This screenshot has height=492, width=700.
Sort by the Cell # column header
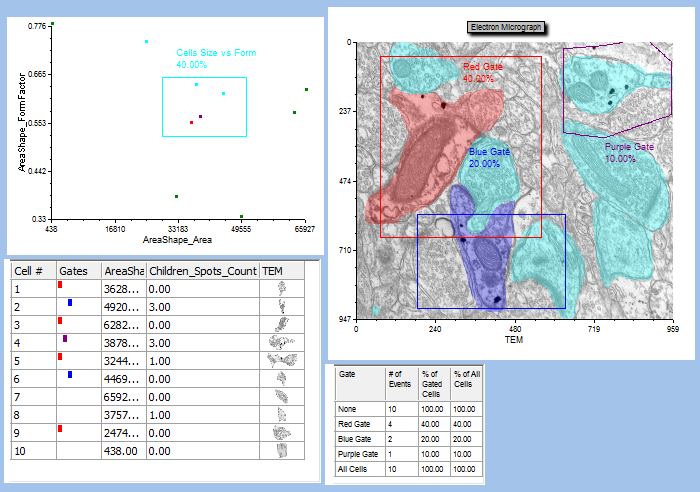click(28, 271)
